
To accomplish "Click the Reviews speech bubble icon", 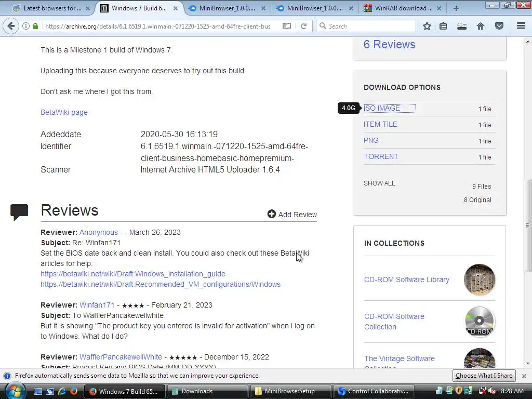I will (19, 212).
